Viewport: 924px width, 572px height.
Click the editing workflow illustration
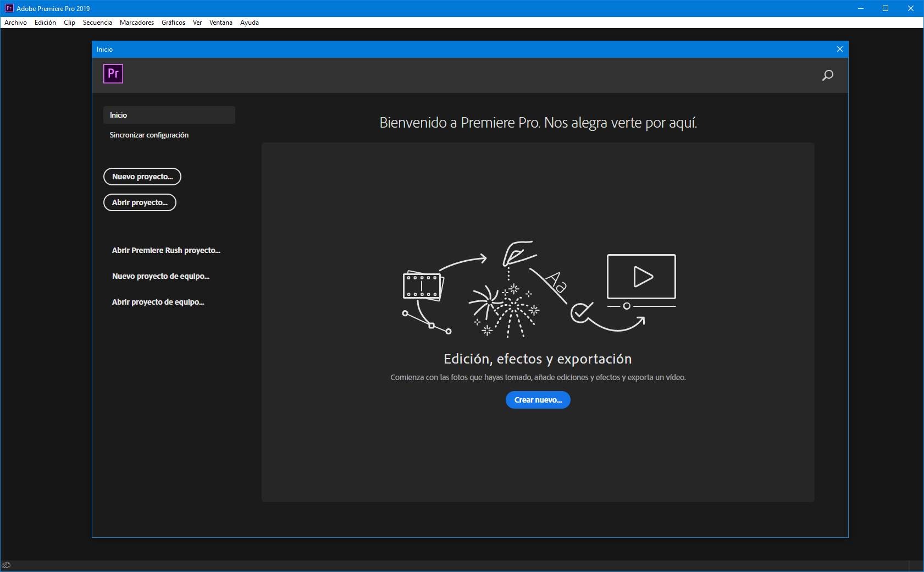[539, 289]
